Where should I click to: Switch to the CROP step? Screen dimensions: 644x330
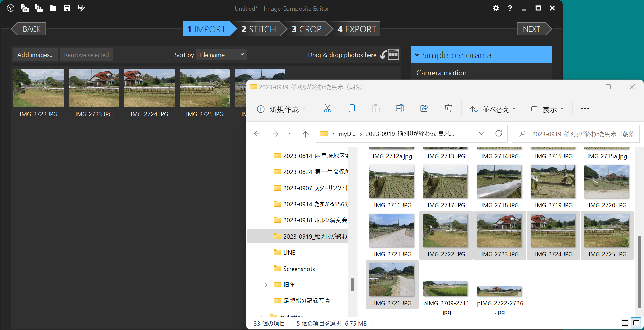307,29
